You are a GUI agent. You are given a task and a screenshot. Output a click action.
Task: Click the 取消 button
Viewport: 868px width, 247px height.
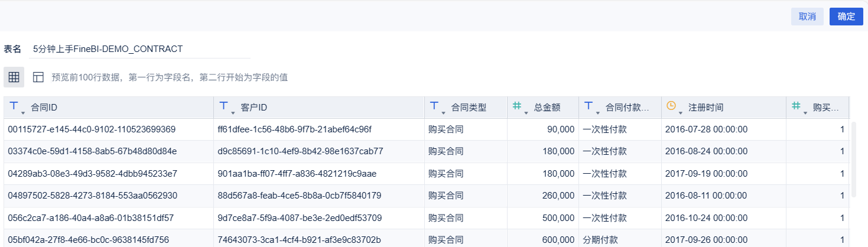807,17
